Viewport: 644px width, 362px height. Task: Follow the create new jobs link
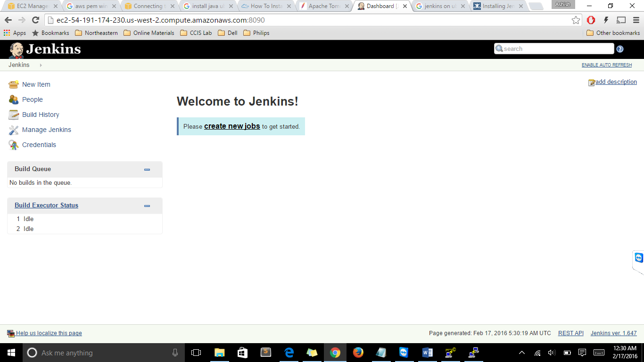pos(232,126)
